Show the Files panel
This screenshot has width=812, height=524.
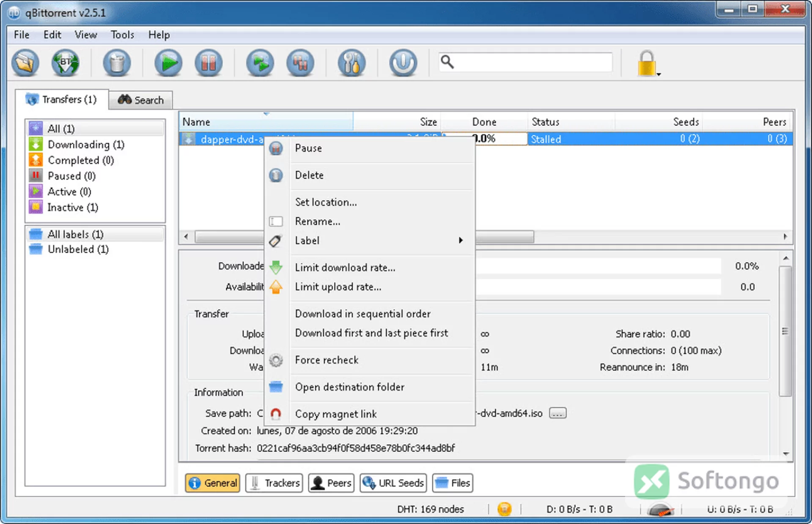(x=453, y=483)
